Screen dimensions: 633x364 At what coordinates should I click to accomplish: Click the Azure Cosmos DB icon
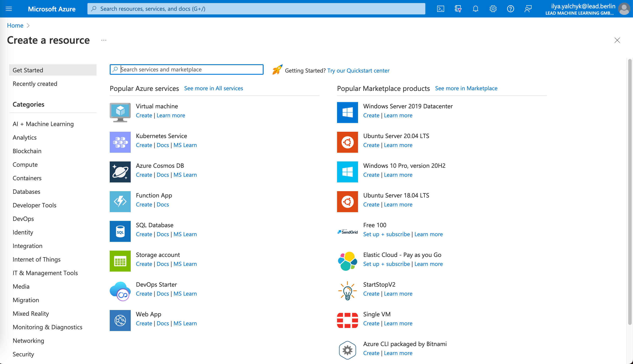[x=120, y=172]
